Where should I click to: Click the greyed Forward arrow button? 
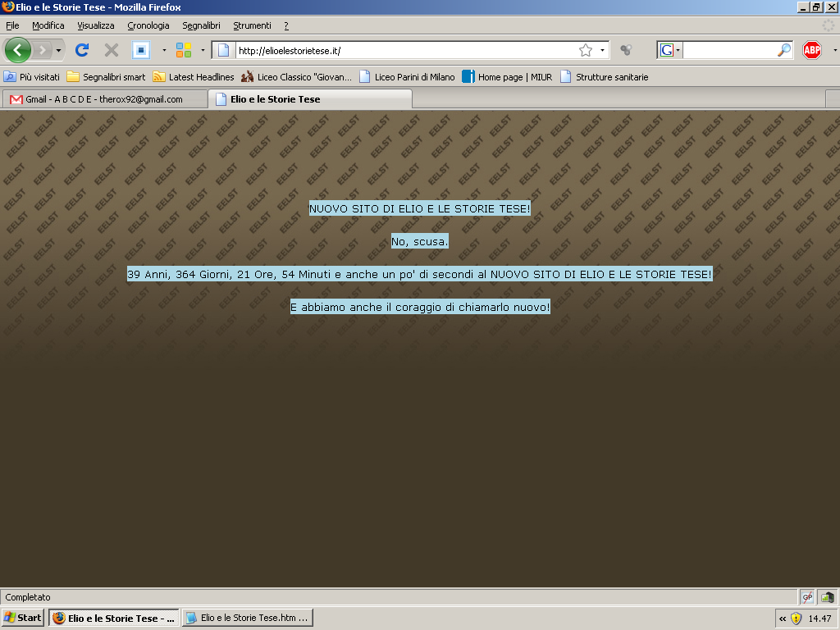click(43, 50)
